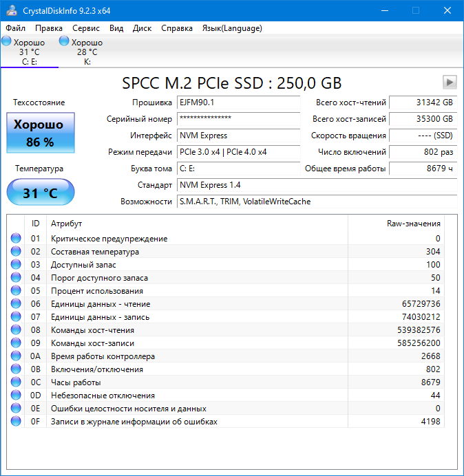Image resolution: width=464 pixels, height=476 pixels.
Task: Select the C: E: disk tab
Action: 29,52
